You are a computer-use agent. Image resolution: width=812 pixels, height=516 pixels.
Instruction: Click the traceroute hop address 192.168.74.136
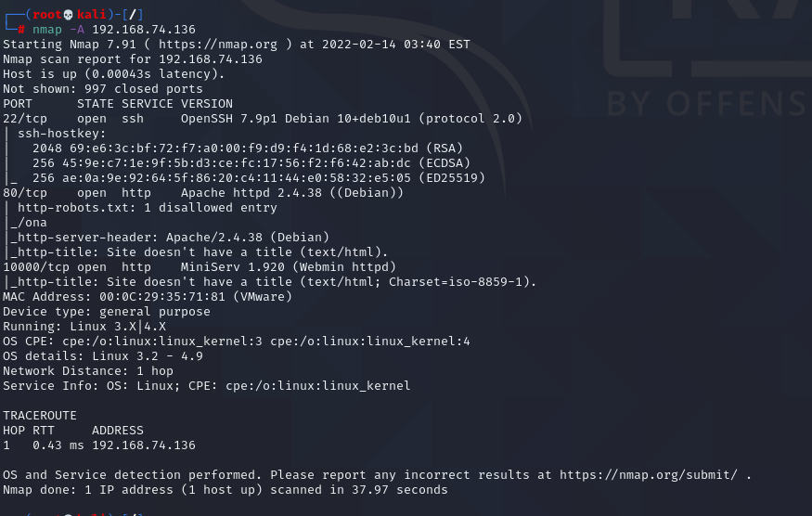coord(144,445)
